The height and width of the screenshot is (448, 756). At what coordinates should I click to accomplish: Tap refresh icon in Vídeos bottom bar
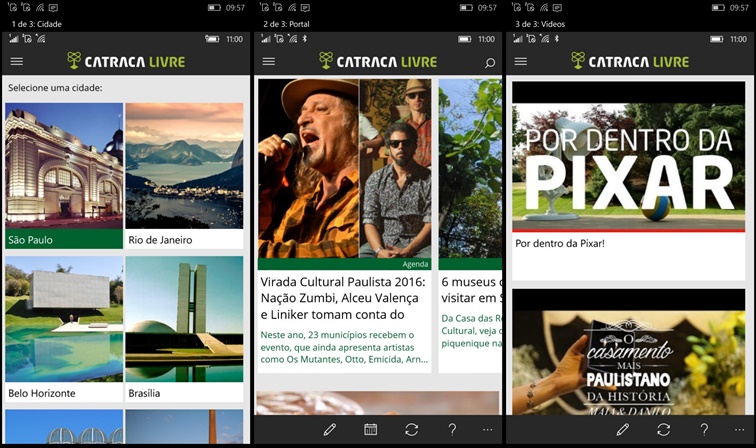(x=664, y=429)
